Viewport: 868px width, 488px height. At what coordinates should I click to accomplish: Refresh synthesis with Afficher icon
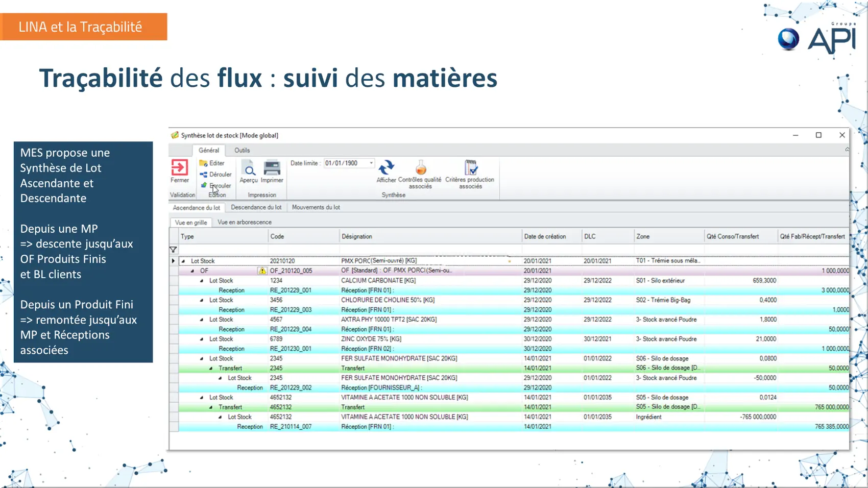coord(386,167)
